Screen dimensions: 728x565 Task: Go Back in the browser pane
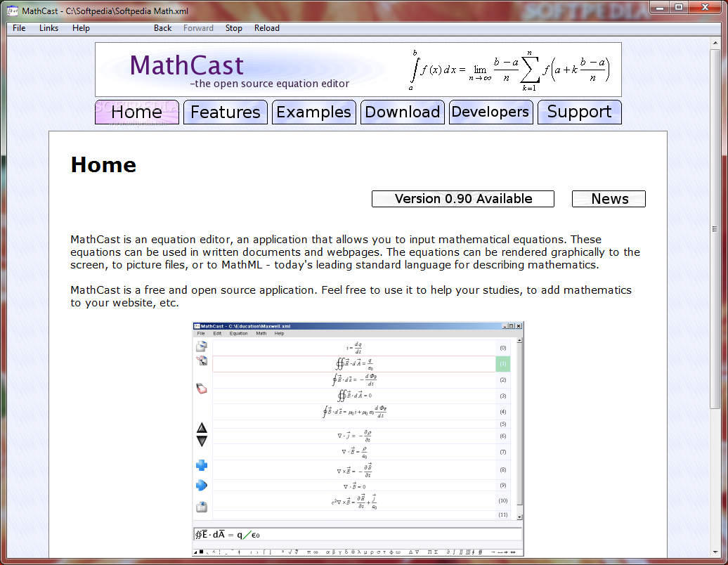coord(162,28)
